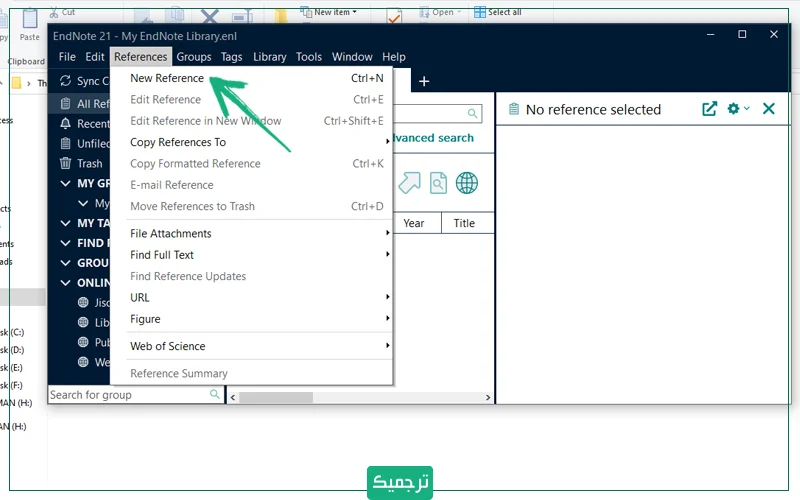Open the gear settings dropdown
This screenshot has width=800, height=500.
tap(738, 109)
